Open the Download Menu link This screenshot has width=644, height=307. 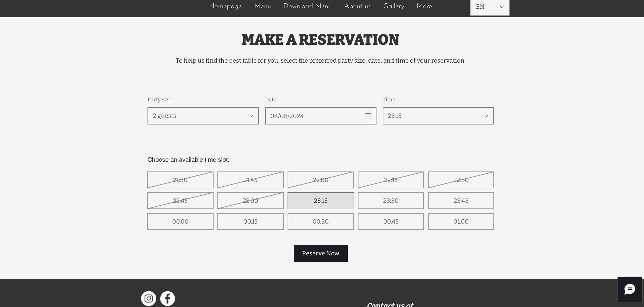tap(307, 6)
